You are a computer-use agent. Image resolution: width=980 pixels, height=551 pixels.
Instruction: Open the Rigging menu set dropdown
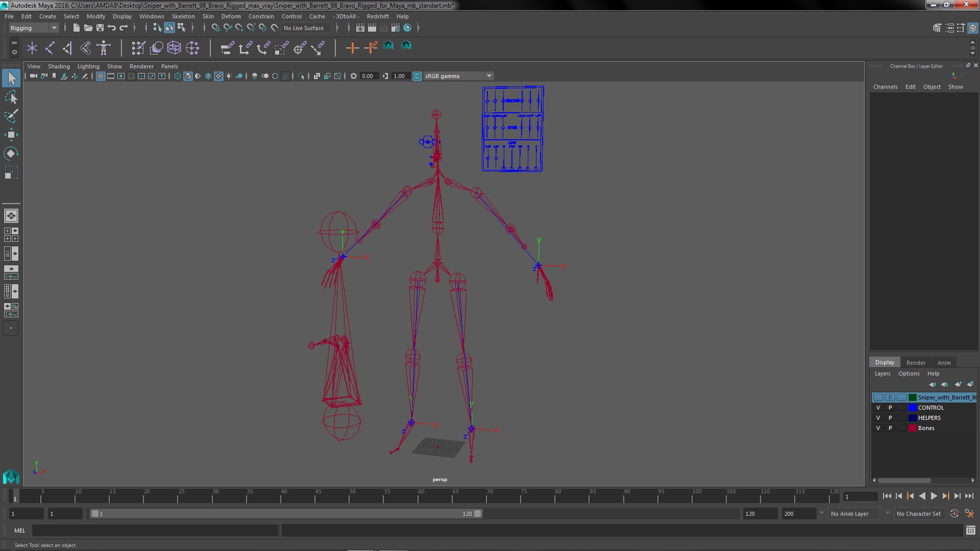[34, 28]
